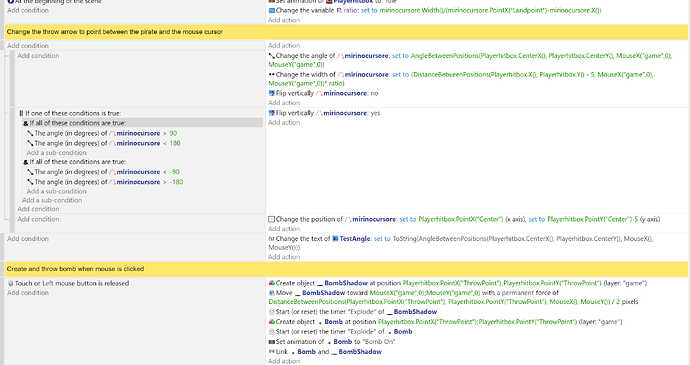Viewport: 690px width, 365px height.
Task: Add a condition beside the 'Change the angle of' actions
Action: click(38, 56)
